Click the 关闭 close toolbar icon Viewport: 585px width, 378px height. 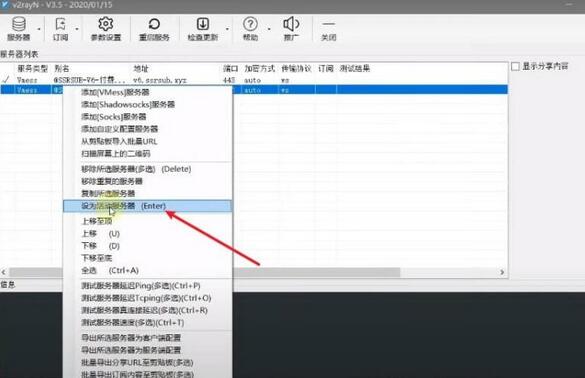(x=328, y=28)
